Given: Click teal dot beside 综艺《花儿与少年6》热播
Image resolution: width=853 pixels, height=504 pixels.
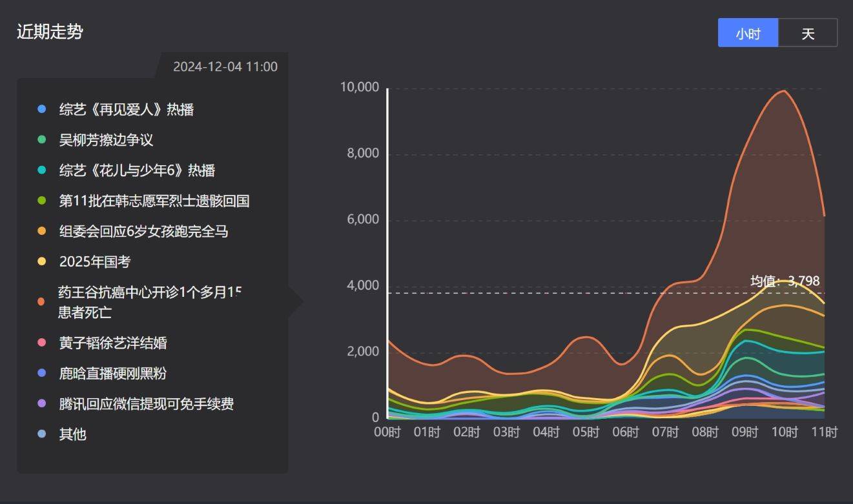Looking at the screenshot, I should point(42,170).
